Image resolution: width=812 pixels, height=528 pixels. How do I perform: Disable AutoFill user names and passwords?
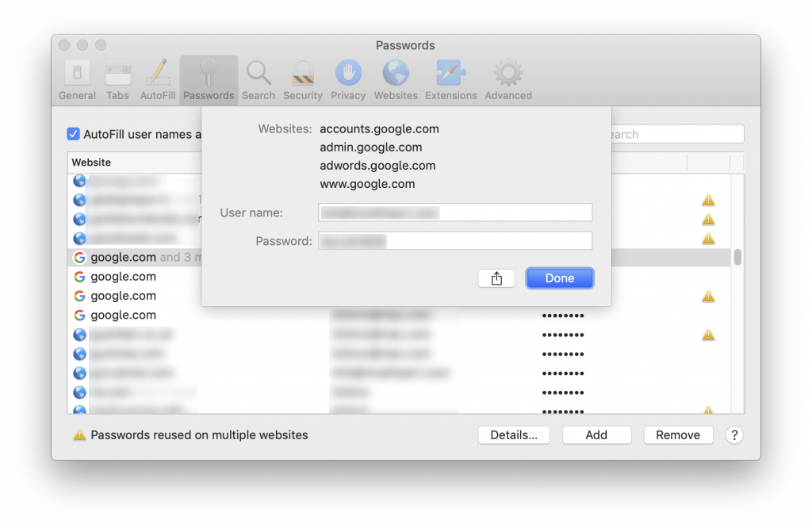(73, 134)
